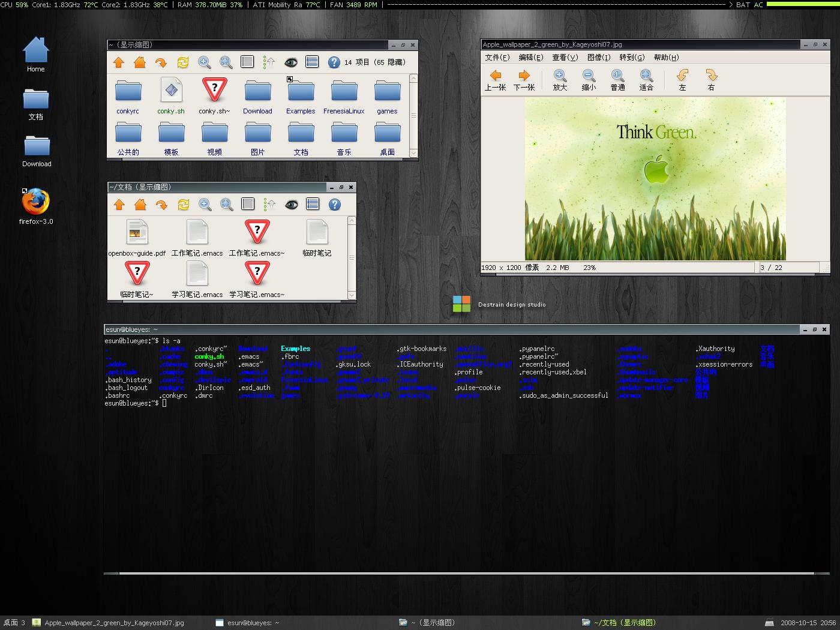The image size is (840, 630).
Task: Switch to ~/文档 filer entry in taskbar
Action: pyautogui.click(x=619, y=623)
